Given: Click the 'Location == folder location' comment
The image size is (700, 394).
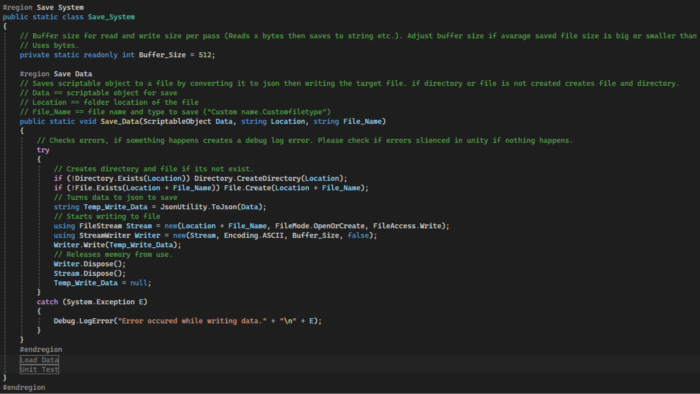Looking at the screenshot, I should [x=109, y=102].
